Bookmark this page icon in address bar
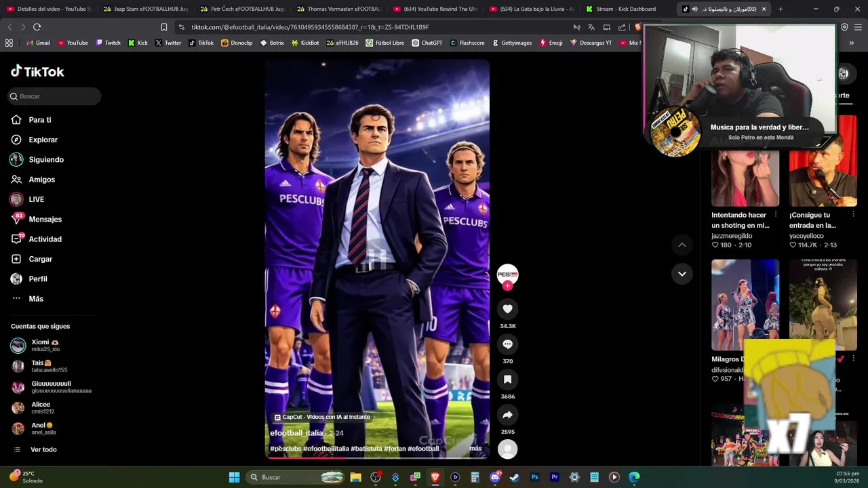The width and height of the screenshot is (868, 488). 163,27
